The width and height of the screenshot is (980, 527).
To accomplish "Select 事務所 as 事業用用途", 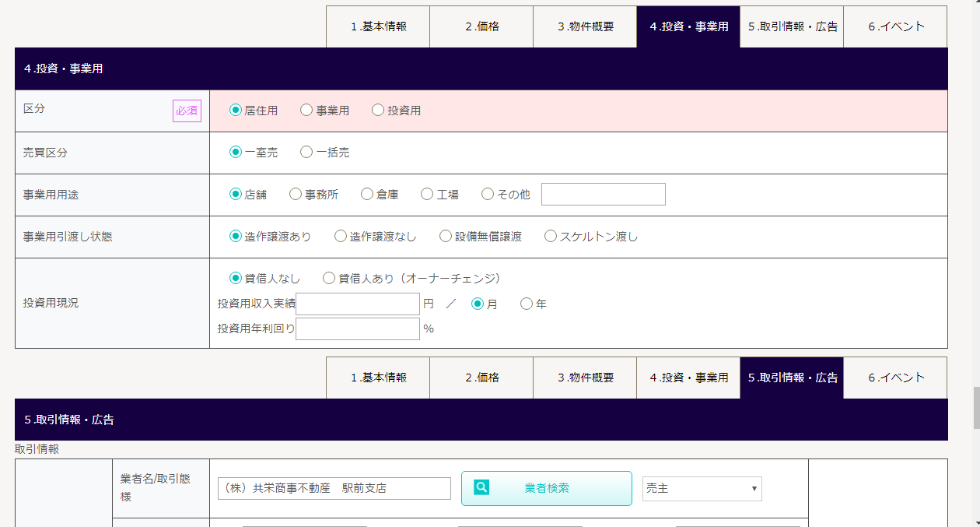I will (x=296, y=195).
